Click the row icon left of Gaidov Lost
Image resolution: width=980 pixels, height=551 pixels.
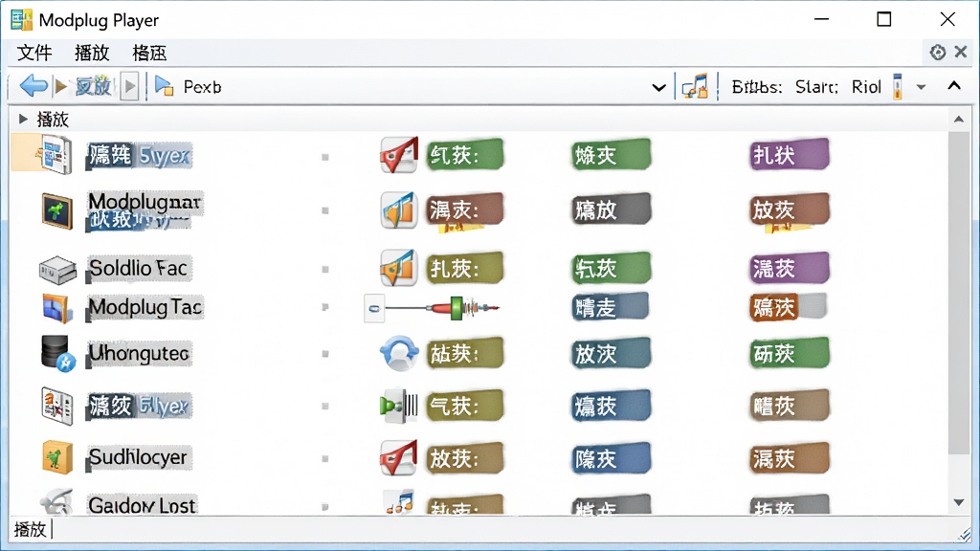coord(56,501)
